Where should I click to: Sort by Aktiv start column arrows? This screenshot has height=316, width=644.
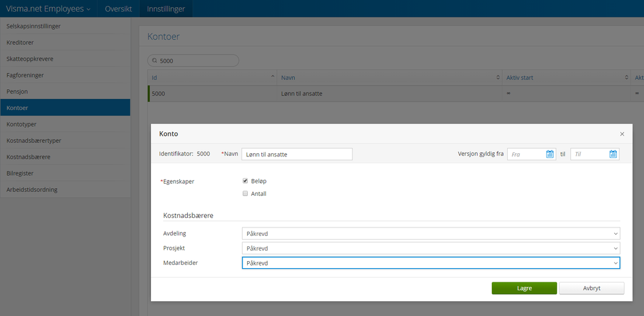coord(627,78)
